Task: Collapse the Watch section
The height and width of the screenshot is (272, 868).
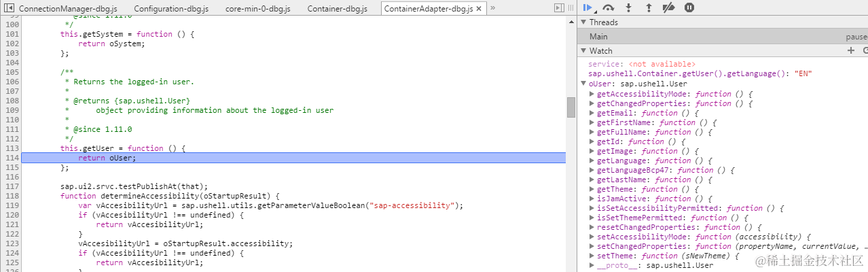Action: point(583,51)
